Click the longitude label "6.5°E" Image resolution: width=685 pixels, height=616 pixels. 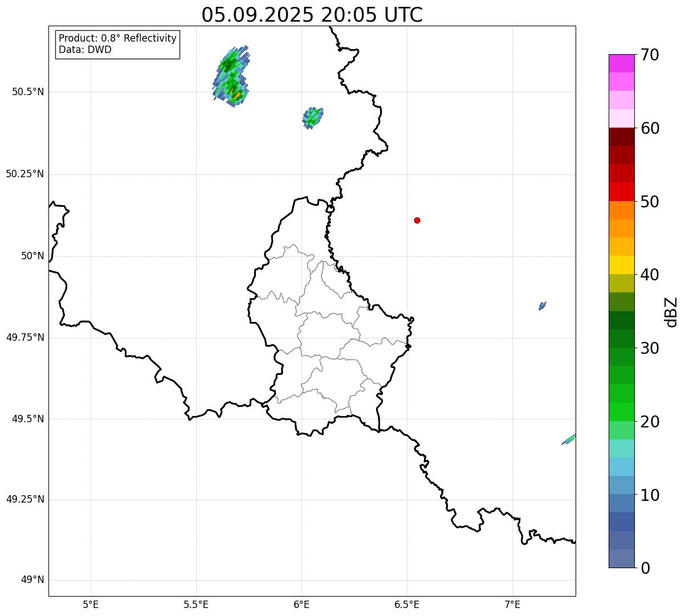(x=407, y=605)
